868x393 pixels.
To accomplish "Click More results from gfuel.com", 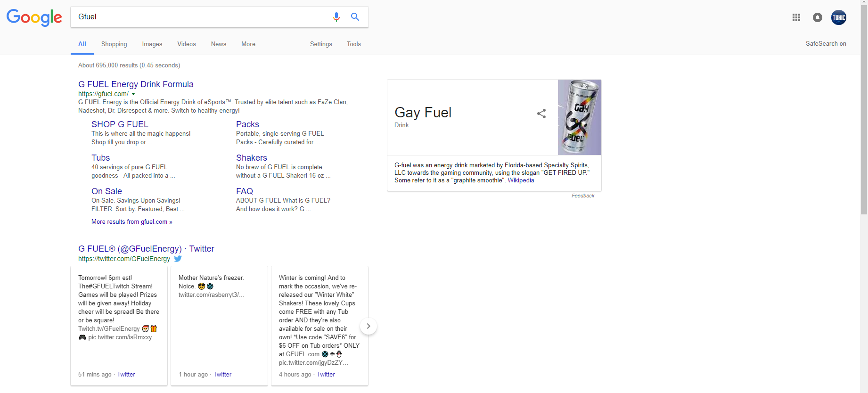I will [131, 222].
